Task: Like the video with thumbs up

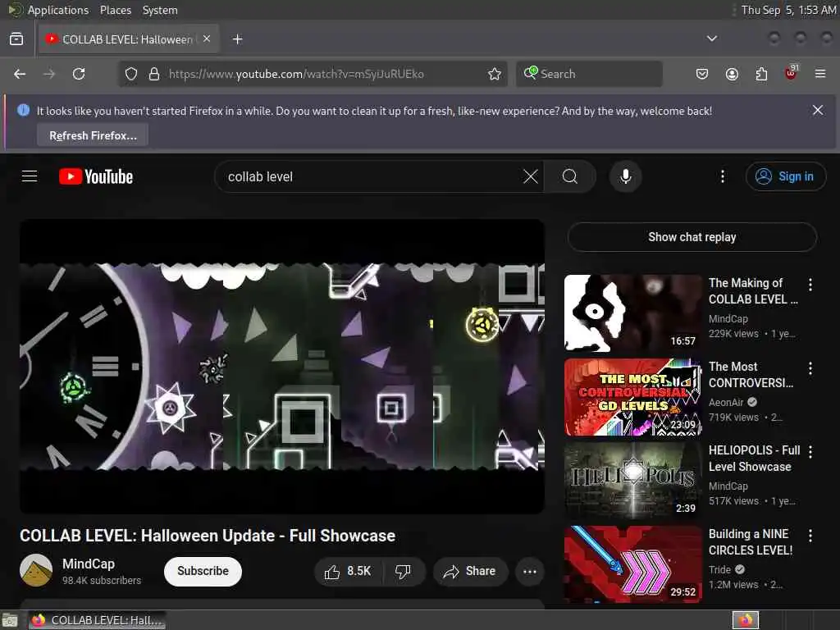Action: click(348, 571)
